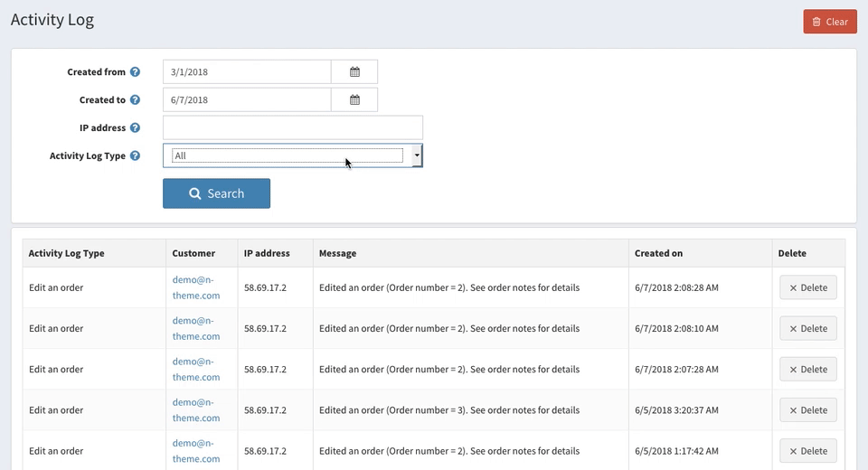Focus the Created to date field
868x470 pixels.
247,99
